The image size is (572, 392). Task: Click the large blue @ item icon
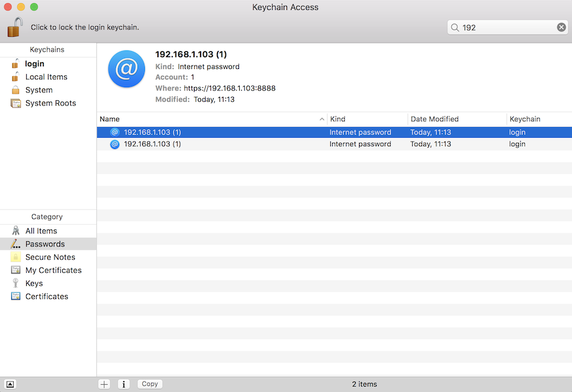tap(126, 69)
